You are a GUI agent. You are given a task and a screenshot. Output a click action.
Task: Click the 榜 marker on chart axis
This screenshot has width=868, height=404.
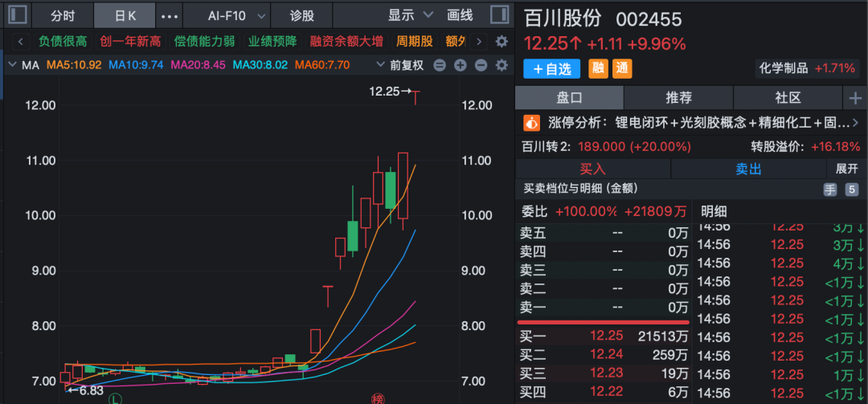coord(378,399)
